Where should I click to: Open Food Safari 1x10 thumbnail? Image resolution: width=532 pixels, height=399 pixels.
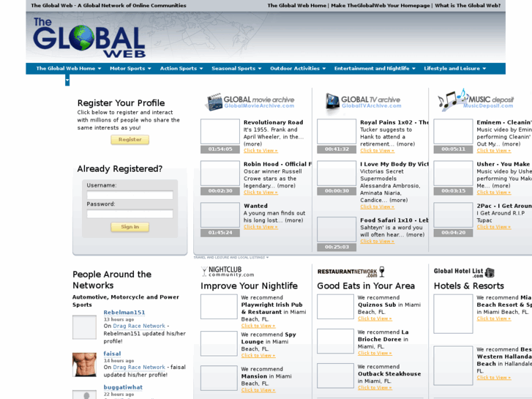(337, 229)
